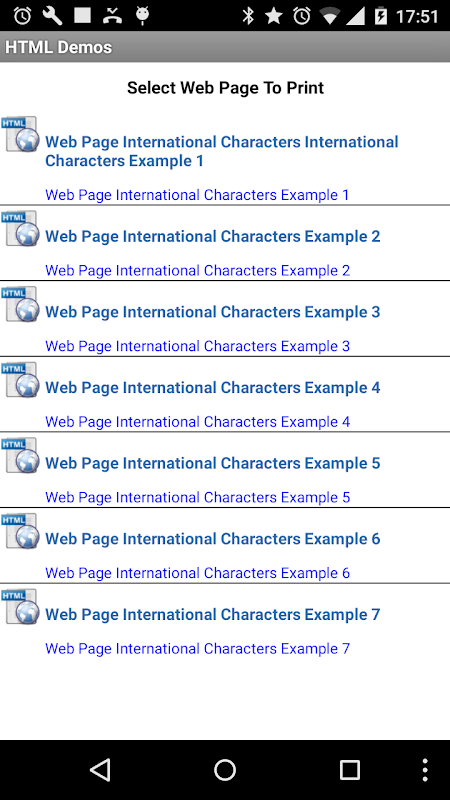The image size is (450, 800).
Task: Tap the wrench notification icon
Action: (52, 16)
